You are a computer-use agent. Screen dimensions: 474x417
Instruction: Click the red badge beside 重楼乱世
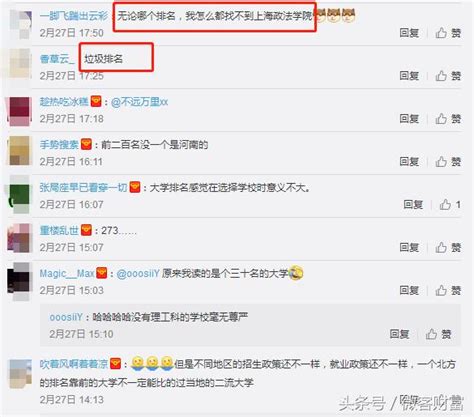click(x=86, y=230)
